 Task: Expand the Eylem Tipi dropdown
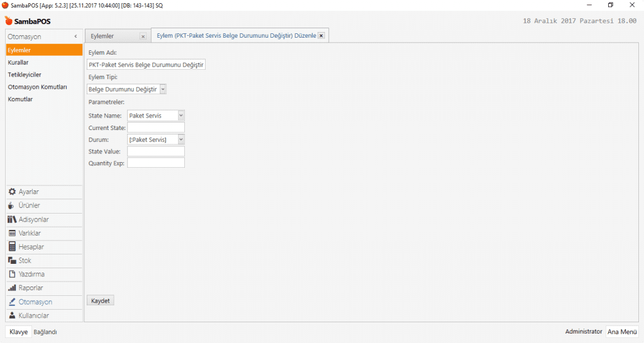coord(163,89)
